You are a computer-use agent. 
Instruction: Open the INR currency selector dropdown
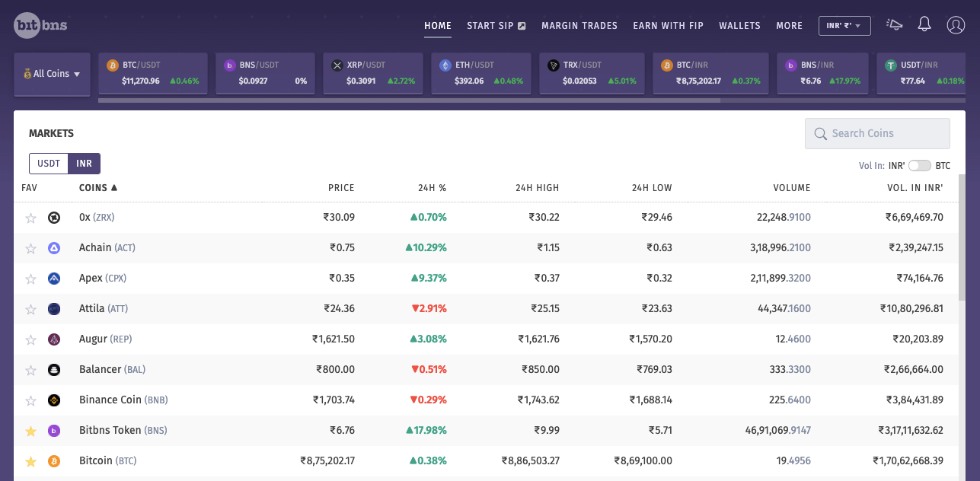844,26
